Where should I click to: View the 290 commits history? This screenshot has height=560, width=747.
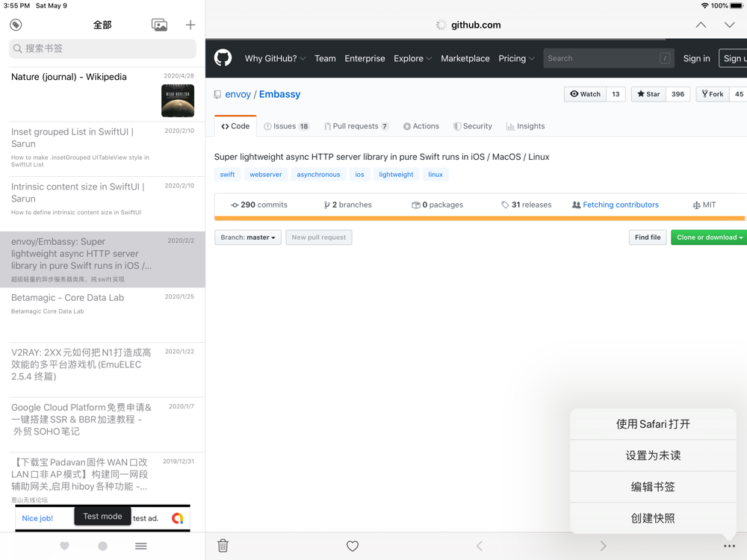(259, 205)
